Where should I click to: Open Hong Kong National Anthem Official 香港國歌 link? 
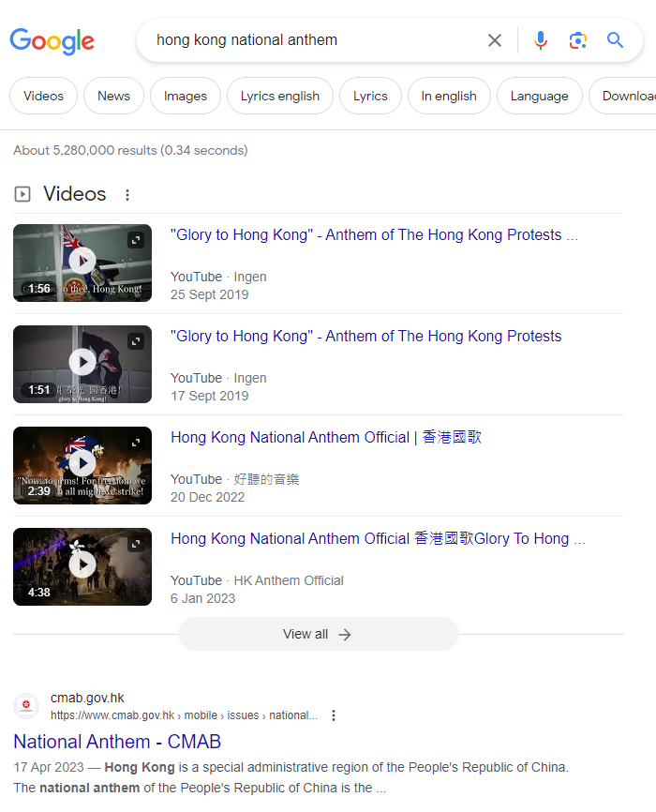click(325, 438)
